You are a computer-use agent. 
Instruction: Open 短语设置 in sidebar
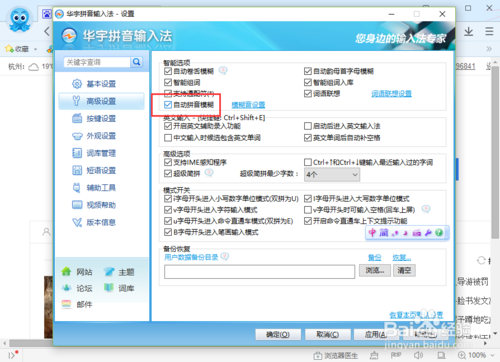tap(101, 170)
